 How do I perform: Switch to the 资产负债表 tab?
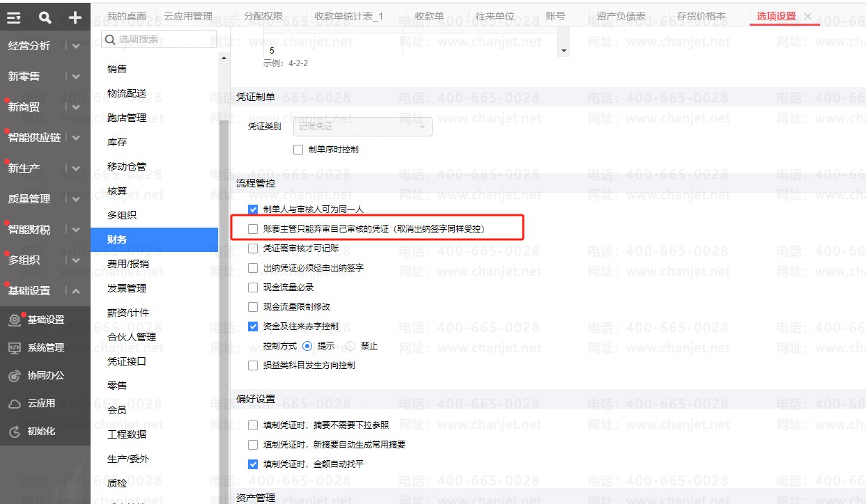click(x=621, y=16)
